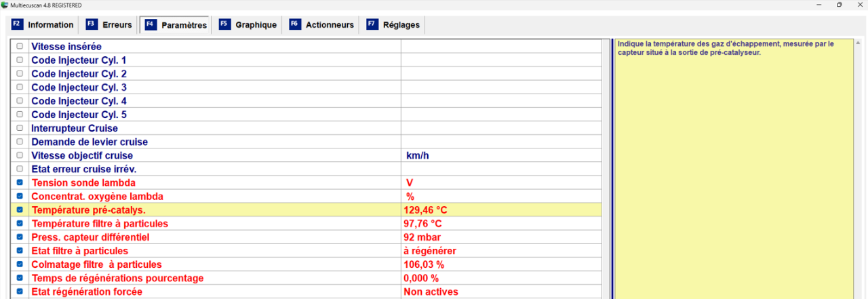Go to the Actionneurs tab

(330, 25)
